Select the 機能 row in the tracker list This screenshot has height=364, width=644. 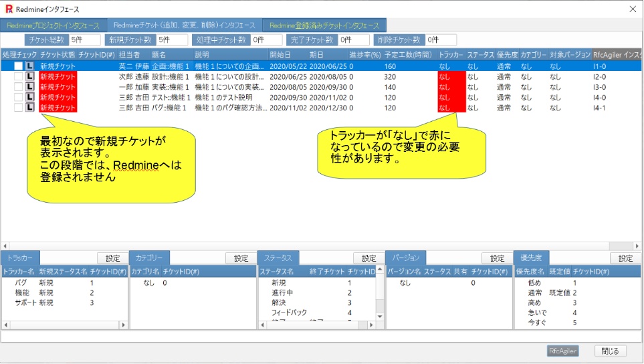(65, 292)
